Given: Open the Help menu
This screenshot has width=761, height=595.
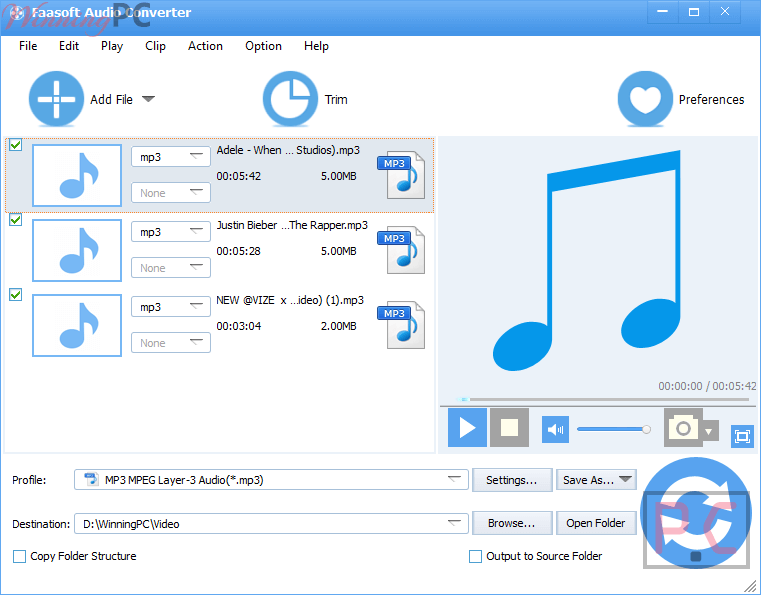Looking at the screenshot, I should [316, 46].
